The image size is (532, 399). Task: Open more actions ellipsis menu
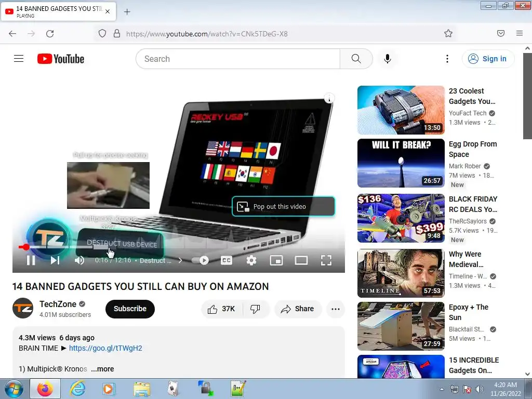point(336,309)
